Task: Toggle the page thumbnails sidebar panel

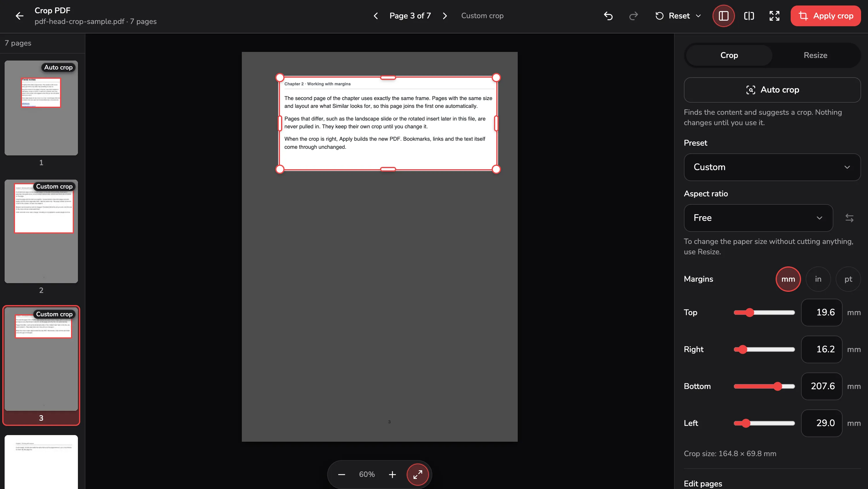Action: pos(723,16)
